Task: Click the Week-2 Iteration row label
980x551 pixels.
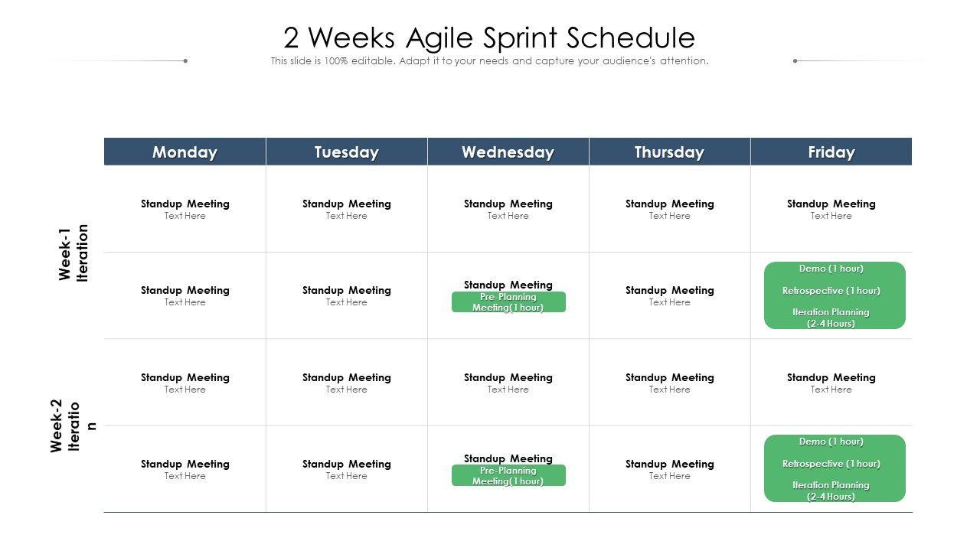Action: (74, 425)
